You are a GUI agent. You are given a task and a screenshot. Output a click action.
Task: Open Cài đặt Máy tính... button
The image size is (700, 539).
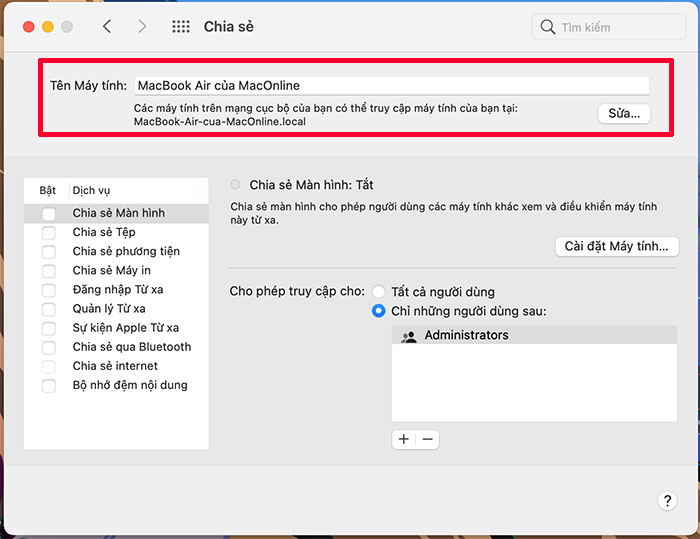point(617,247)
